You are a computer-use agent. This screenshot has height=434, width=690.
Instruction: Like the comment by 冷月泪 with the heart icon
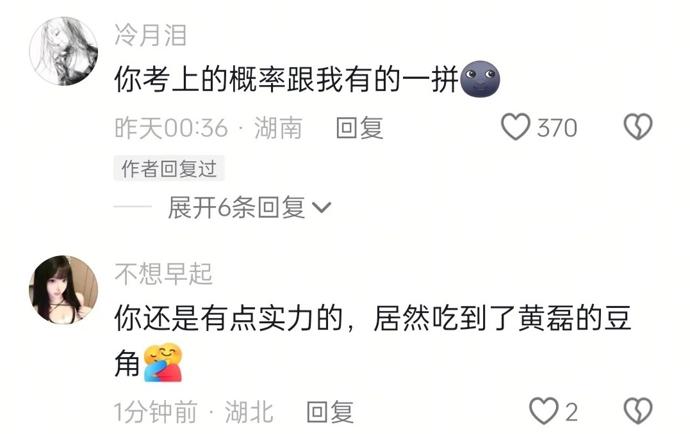point(515,127)
